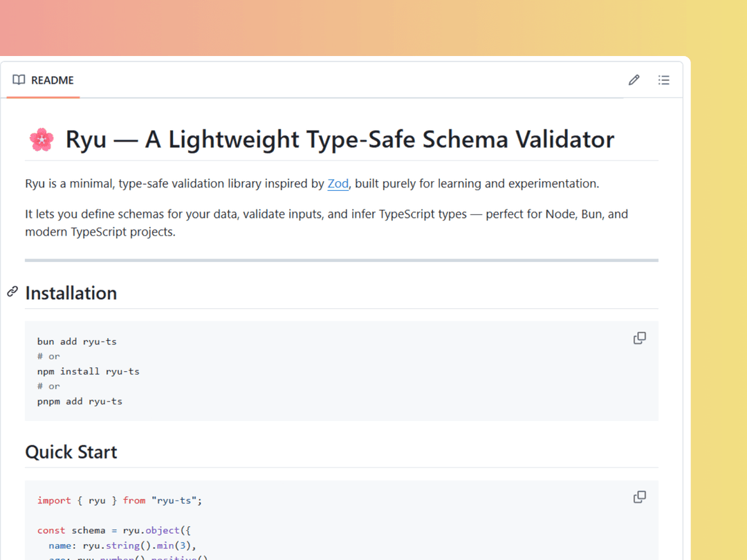Click the horizontal divider above Installation
The width and height of the screenshot is (747, 560).
342,261
